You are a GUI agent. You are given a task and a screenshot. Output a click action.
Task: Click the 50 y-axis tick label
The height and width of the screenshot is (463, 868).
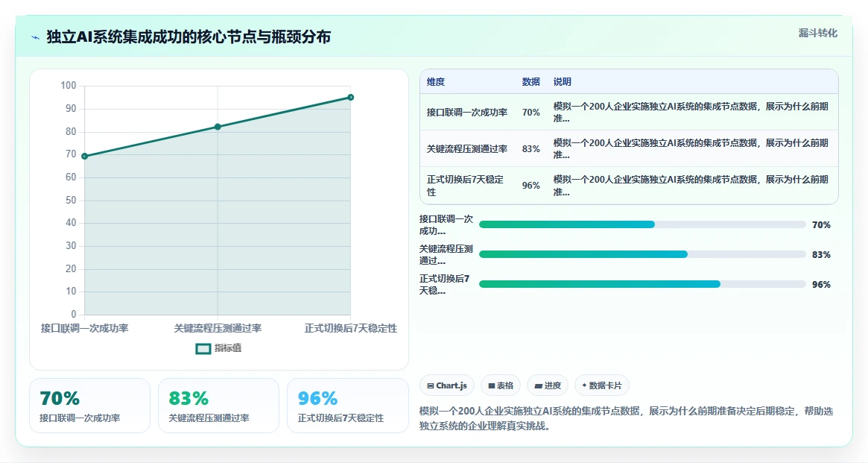pos(71,200)
